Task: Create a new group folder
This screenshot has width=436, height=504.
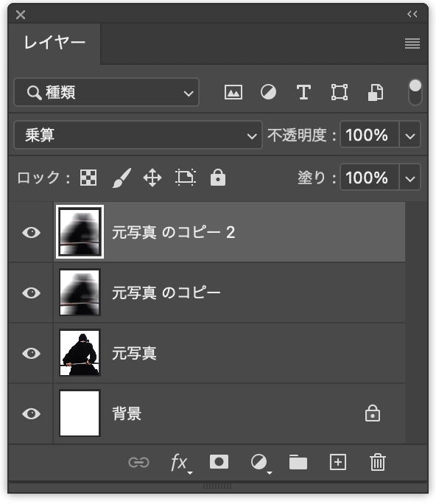Action: click(298, 462)
